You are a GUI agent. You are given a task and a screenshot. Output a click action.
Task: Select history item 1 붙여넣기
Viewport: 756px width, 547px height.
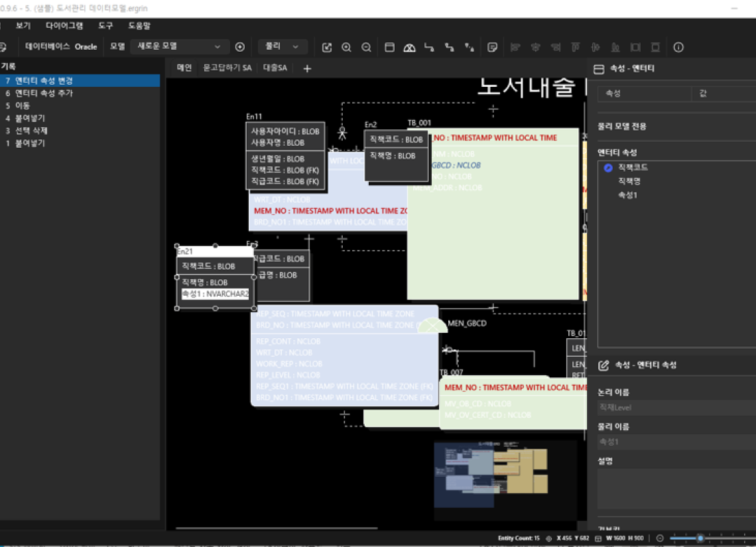80,143
